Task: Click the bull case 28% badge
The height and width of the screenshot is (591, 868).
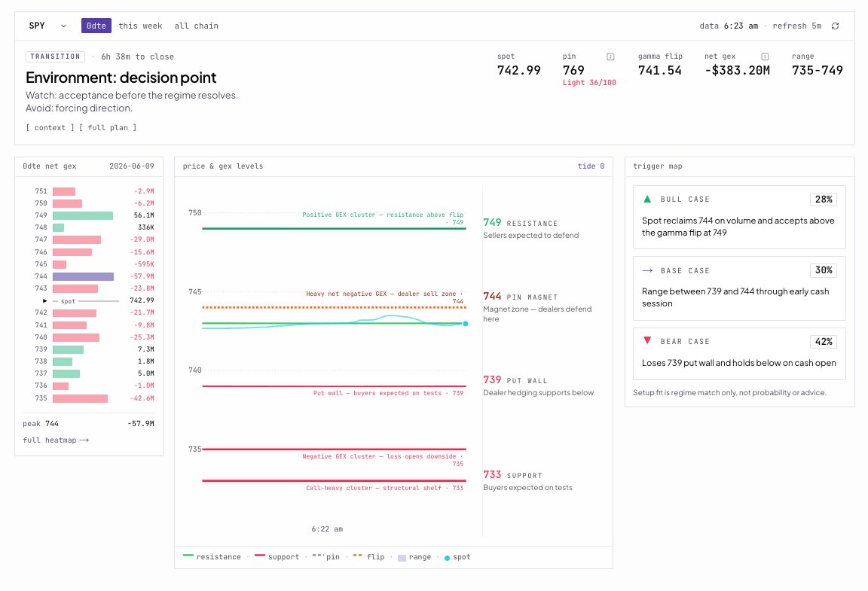Action: pyautogui.click(x=823, y=200)
